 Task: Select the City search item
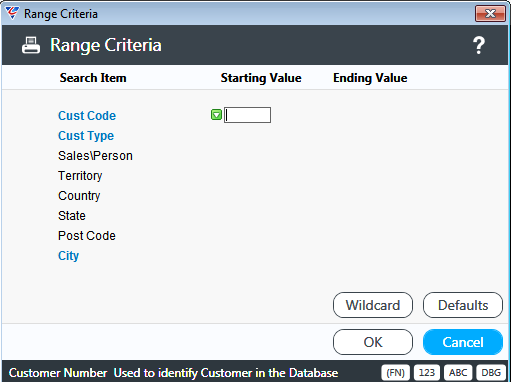tap(68, 256)
